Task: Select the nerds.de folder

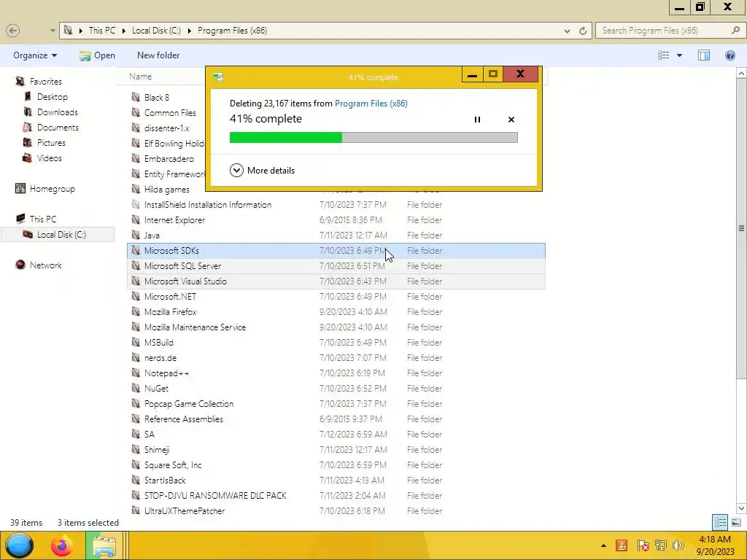Action: [160, 357]
